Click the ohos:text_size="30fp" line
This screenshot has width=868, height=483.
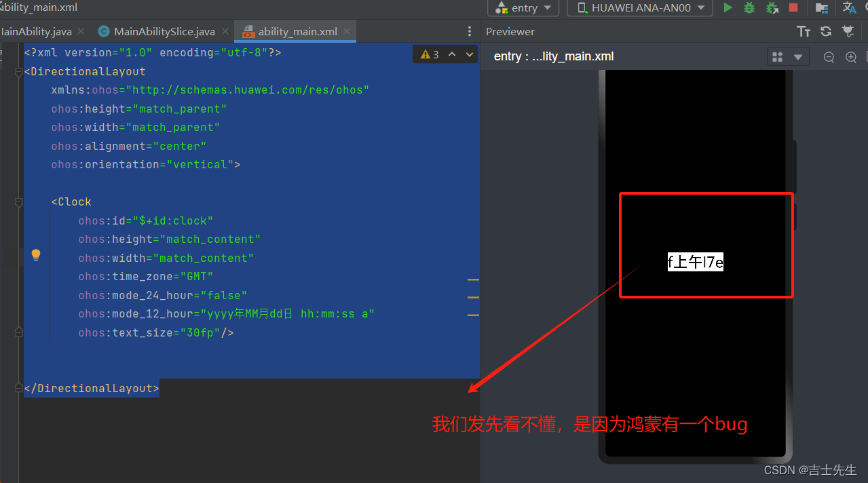155,332
